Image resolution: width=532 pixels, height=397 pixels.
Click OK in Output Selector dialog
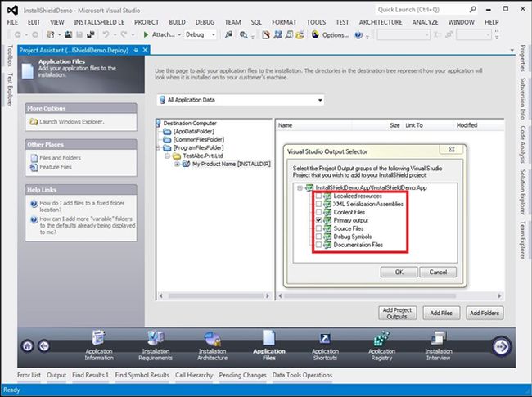tap(399, 272)
